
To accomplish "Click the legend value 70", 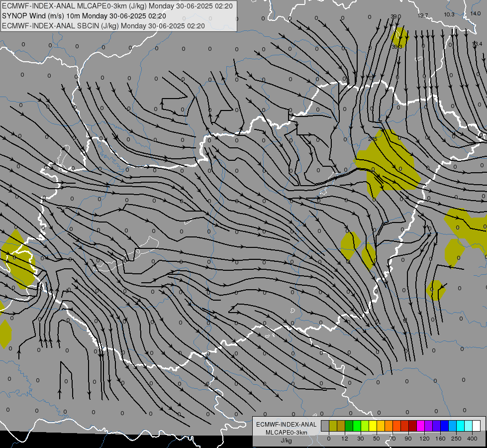I will coord(392,439).
